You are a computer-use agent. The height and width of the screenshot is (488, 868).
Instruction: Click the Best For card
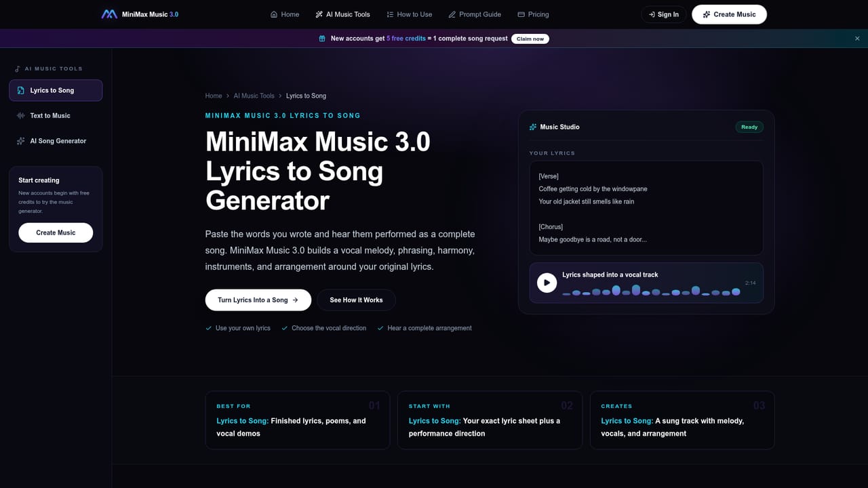(298, 420)
